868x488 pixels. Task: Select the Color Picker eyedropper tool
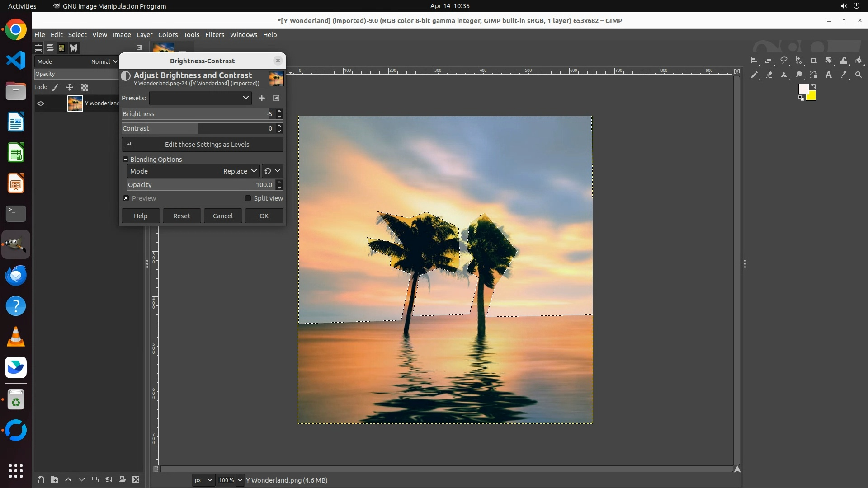(844, 75)
